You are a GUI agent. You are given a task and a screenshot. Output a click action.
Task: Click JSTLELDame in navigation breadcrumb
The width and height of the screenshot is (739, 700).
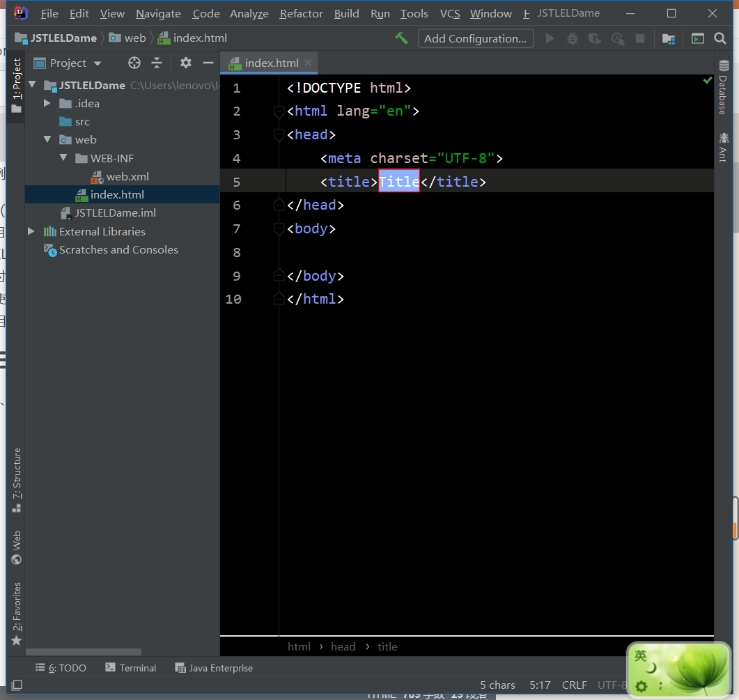coord(56,38)
